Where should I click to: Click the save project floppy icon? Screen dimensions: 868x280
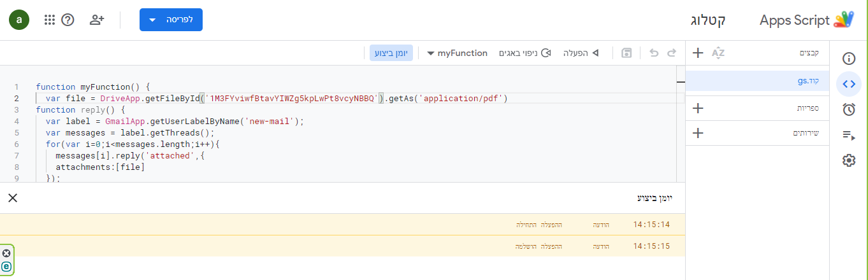[x=626, y=53]
